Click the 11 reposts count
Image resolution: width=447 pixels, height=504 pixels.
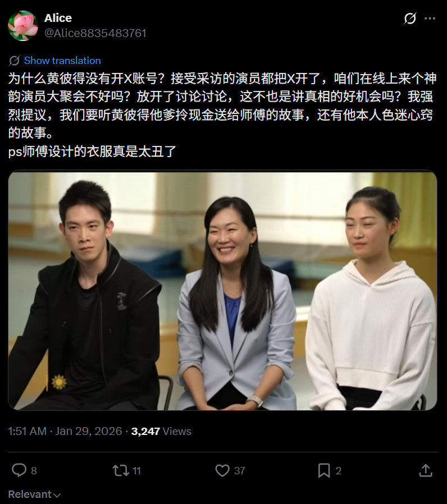pos(136,471)
